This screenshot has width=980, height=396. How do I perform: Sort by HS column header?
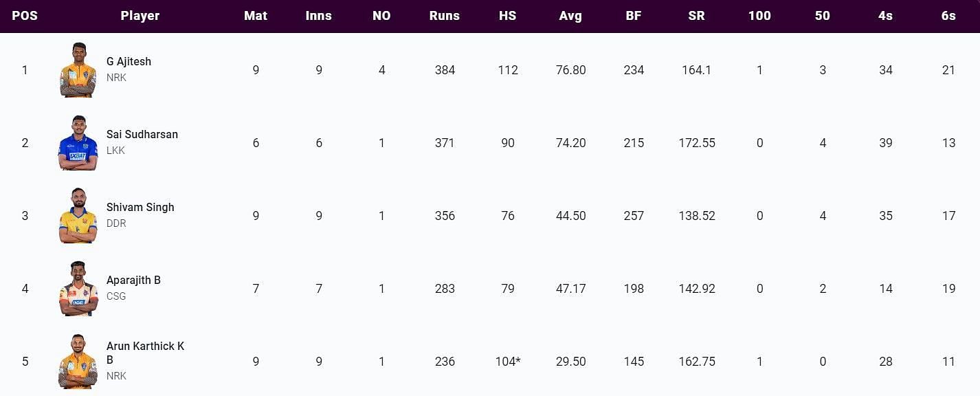[507, 16]
